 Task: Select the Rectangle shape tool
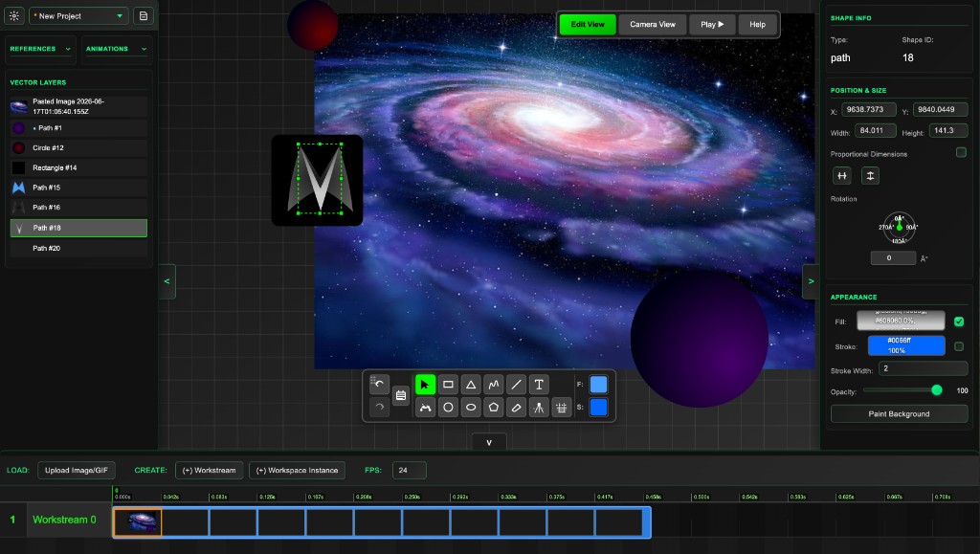point(448,384)
